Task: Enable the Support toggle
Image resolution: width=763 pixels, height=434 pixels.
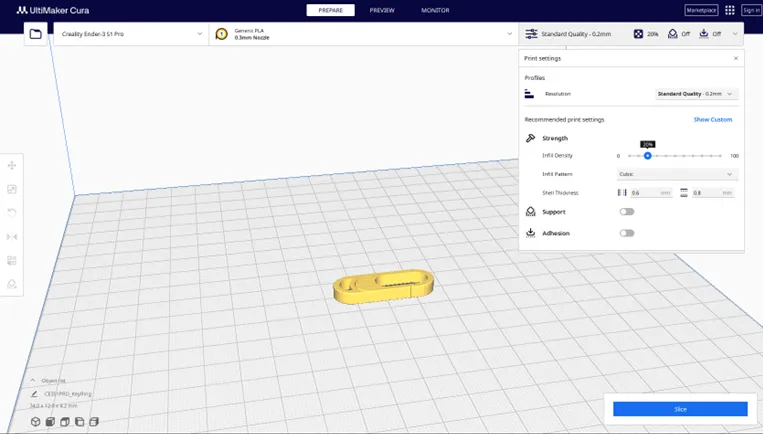Action: [x=626, y=212]
